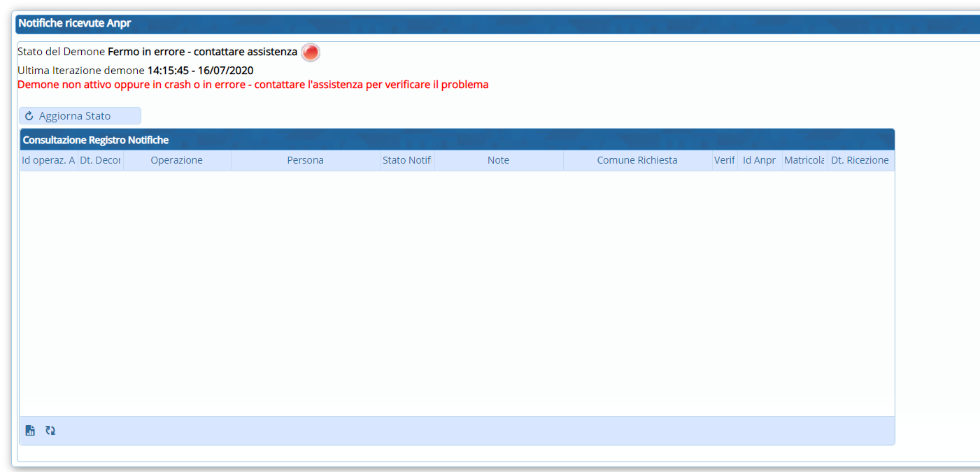Sort by the Dt. Decor column header

[x=100, y=160]
